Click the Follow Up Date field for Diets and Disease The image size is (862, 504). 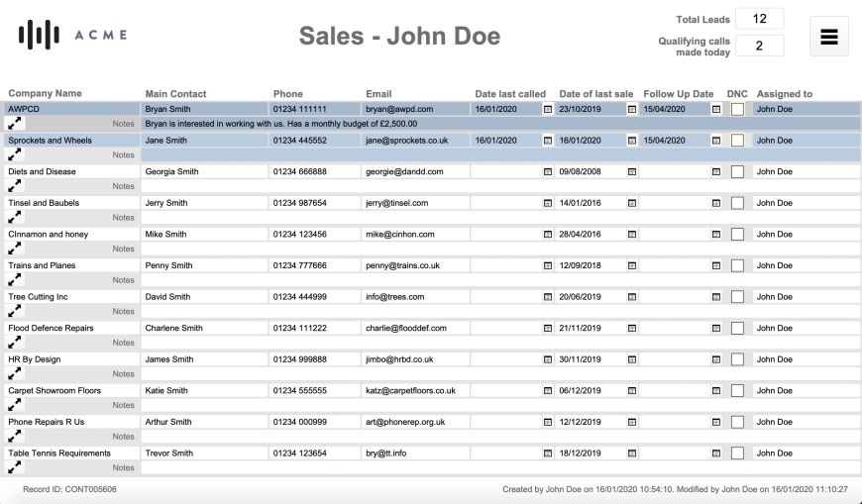click(675, 171)
